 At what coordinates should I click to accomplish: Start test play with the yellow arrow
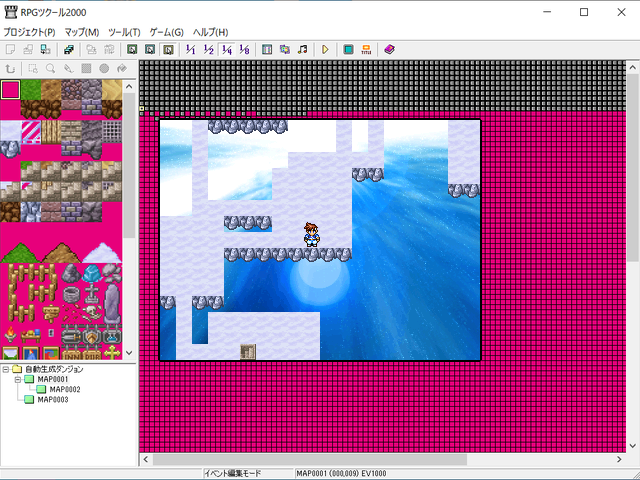pyautogui.click(x=325, y=49)
